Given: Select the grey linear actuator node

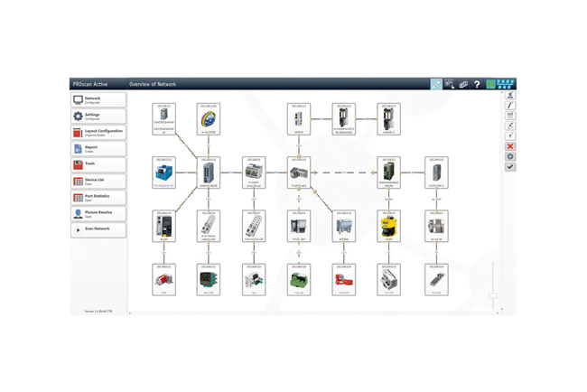Looking at the screenshot, I should pos(436,280).
